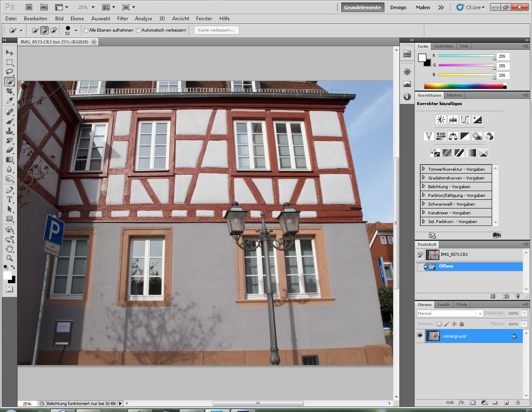
Task: Open the Deckkraft opacity slider arrow
Action: click(525, 313)
